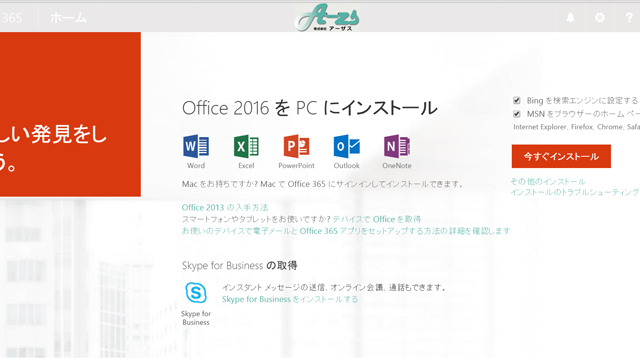Click the Skype for Business icon

click(196, 292)
